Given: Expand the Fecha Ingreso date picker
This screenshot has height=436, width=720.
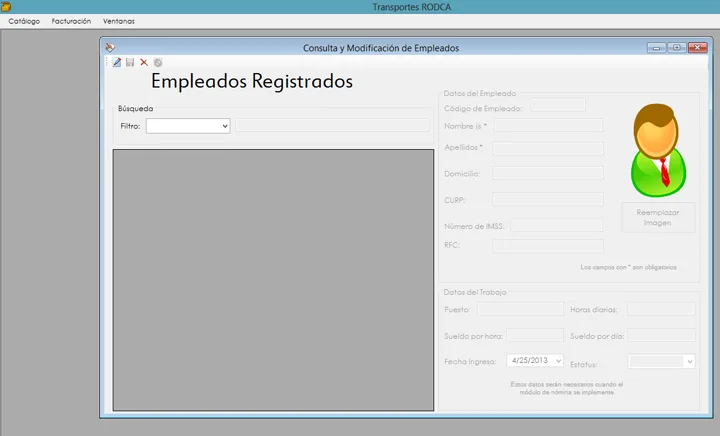Looking at the screenshot, I should [558, 361].
